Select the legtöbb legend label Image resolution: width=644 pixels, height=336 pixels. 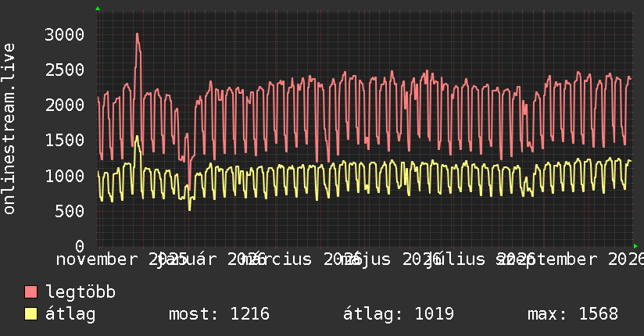(x=80, y=291)
